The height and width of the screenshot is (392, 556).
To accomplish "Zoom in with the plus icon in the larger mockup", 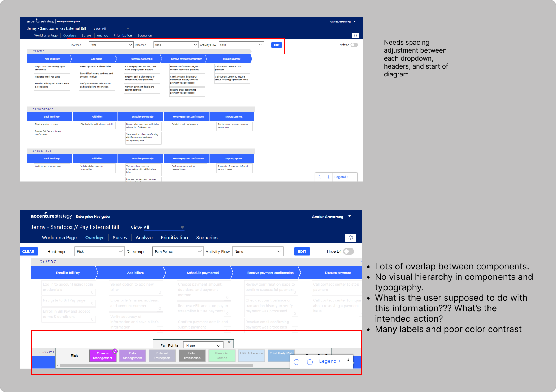I will [x=310, y=362].
